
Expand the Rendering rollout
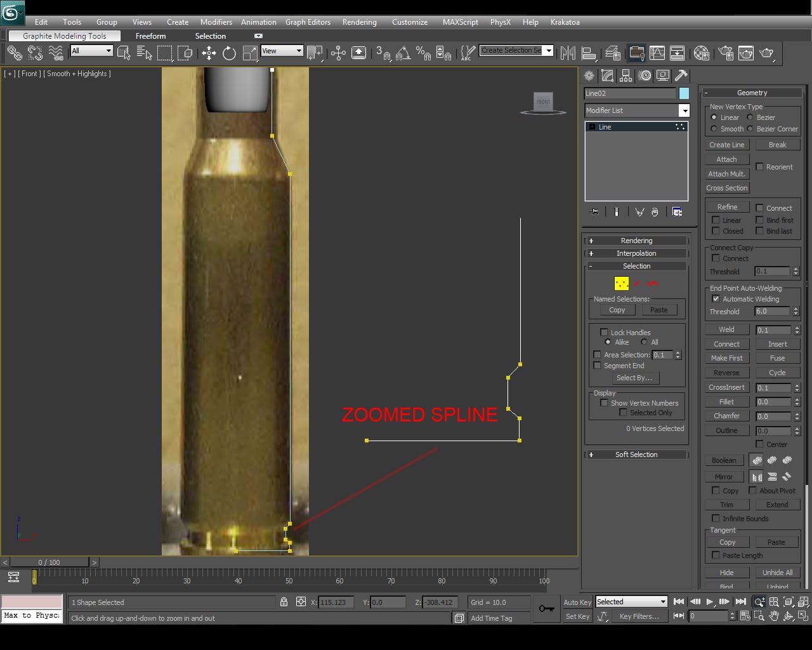point(636,240)
